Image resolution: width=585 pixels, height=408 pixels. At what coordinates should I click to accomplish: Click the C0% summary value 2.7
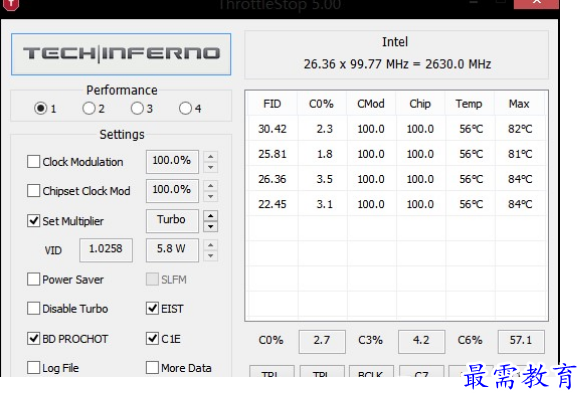click(322, 342)
